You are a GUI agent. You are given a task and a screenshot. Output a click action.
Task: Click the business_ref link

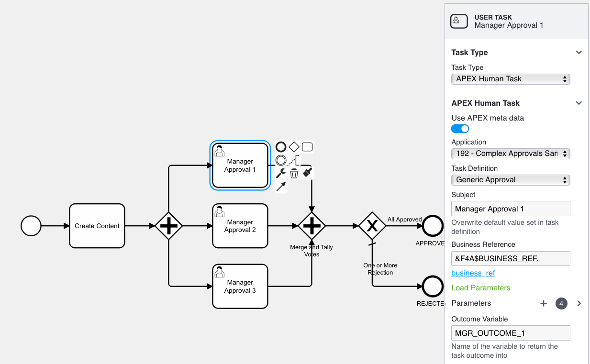473,273
